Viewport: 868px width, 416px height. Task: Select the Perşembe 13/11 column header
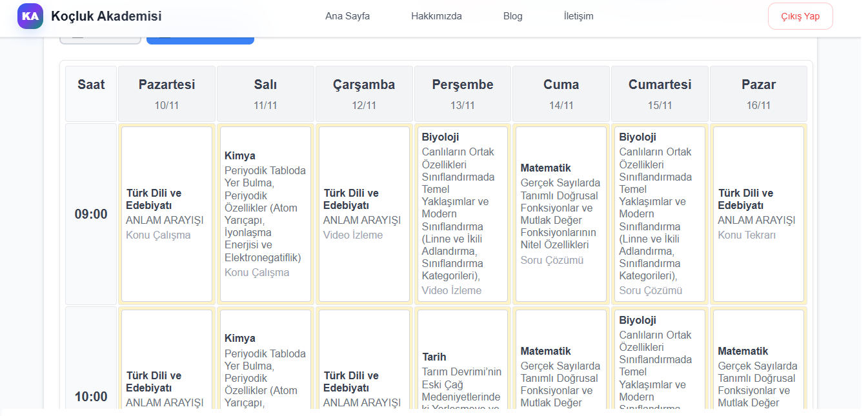[462, 94]
